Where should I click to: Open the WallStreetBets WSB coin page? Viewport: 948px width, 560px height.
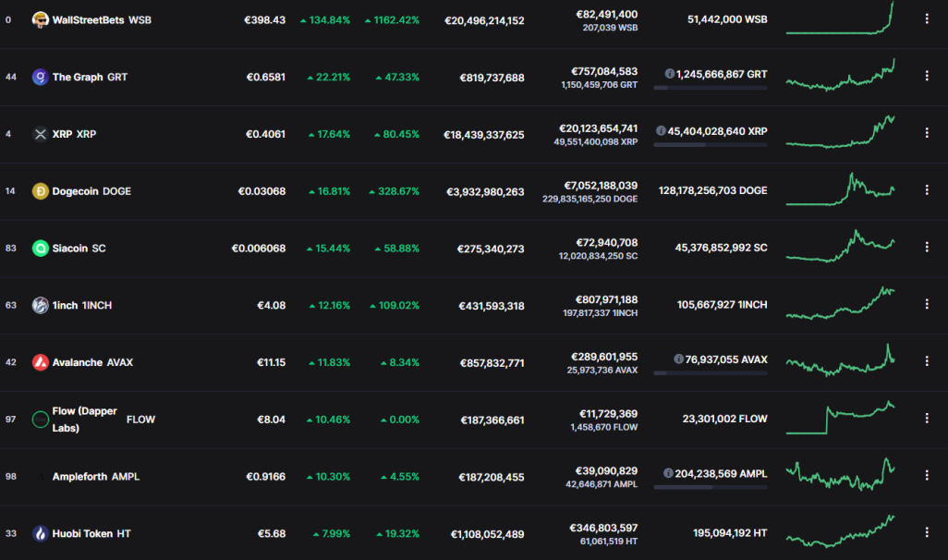(x=102, y=20)
